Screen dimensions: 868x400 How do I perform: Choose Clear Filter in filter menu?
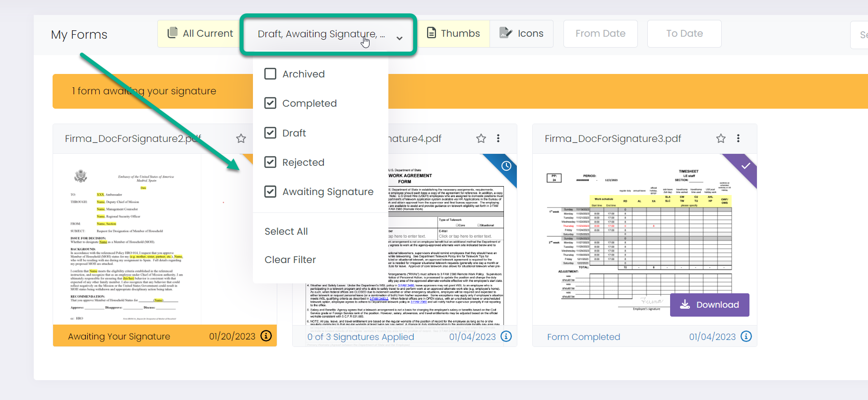[290, 260]
